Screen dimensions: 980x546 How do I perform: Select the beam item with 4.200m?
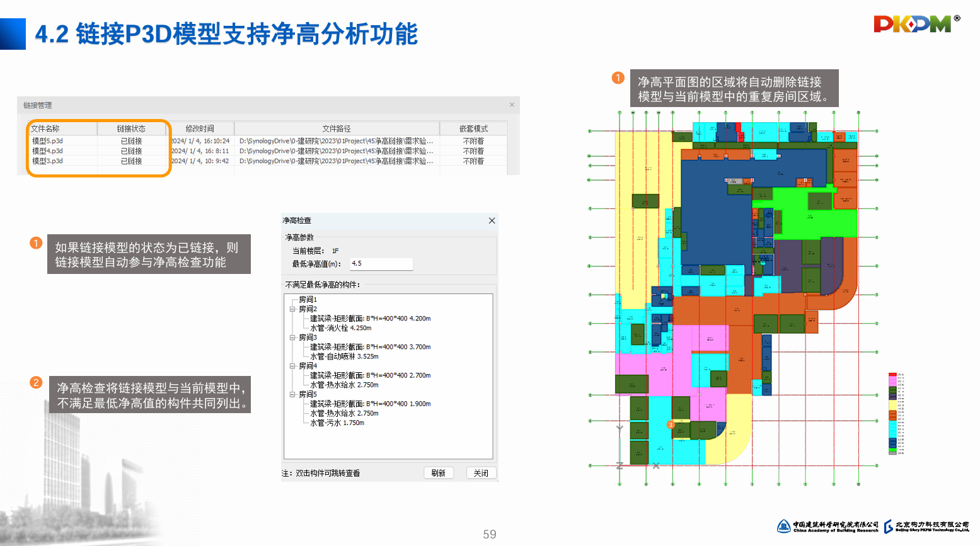coord(371,319)
